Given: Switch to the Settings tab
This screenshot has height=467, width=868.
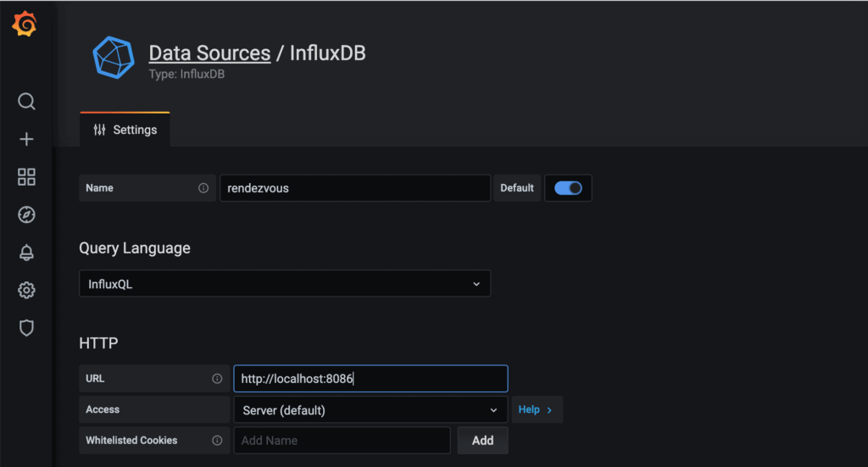Looking at the screenshot, I should coord(125,130).
